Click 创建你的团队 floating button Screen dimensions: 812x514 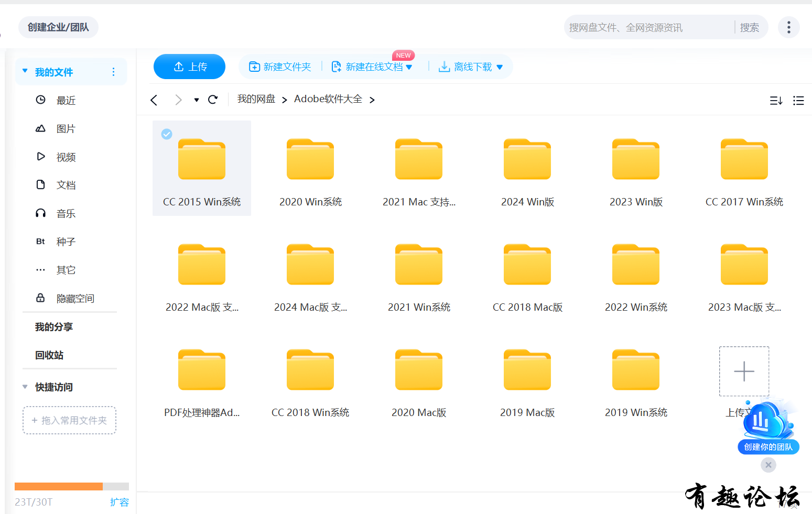click(x=768, y=447)
